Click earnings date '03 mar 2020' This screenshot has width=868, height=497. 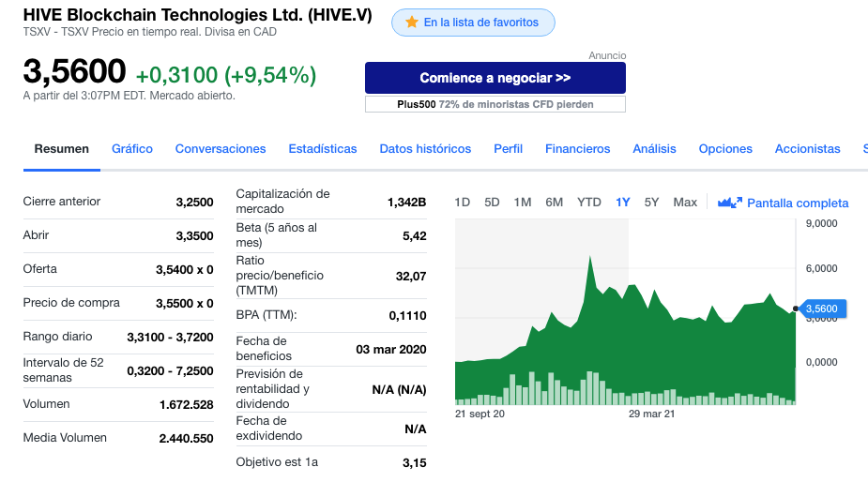(x=391, y=349)
